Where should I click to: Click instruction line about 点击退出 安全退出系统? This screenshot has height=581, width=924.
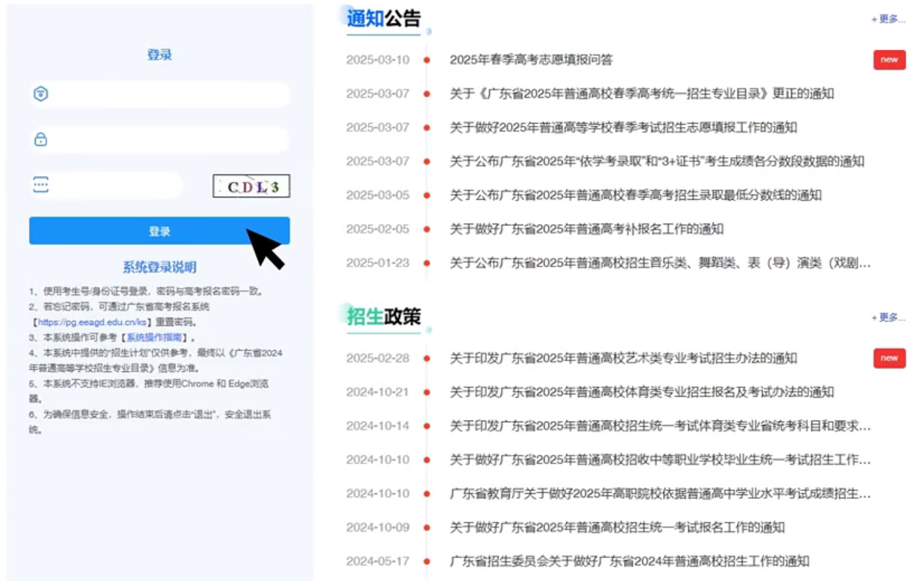click(x=149, y=422)
